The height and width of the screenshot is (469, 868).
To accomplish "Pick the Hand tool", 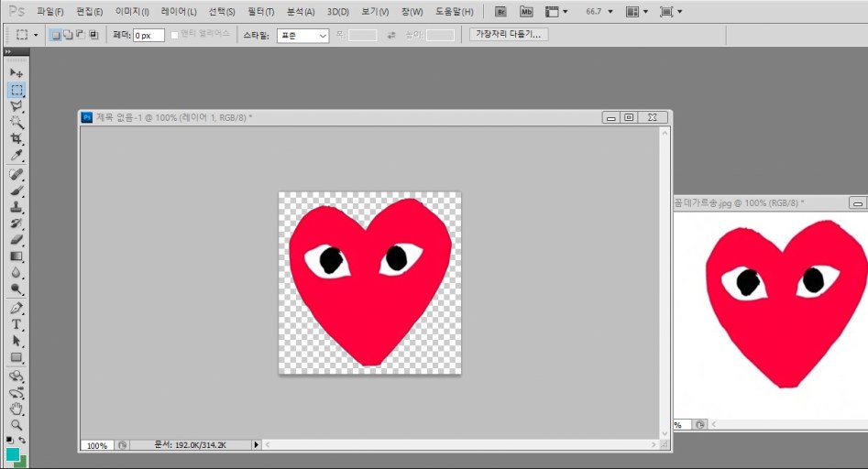I will 16,409.
